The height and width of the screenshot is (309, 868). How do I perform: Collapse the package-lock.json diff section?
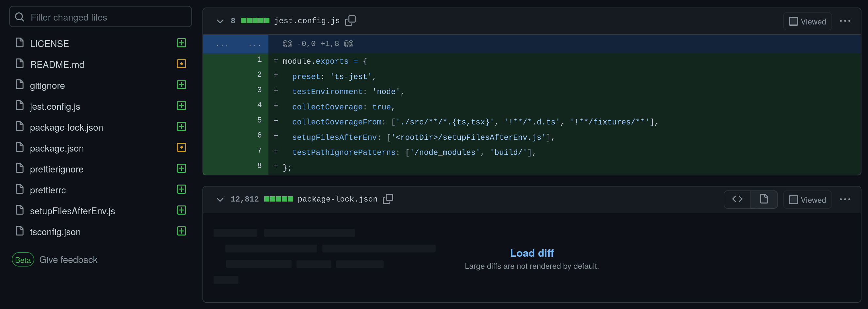pyautogui.click(x=220, y=200)
